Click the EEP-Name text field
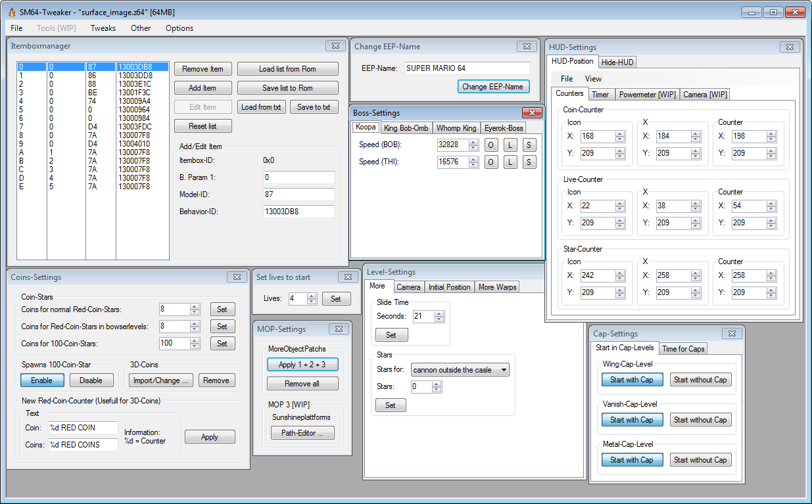 pyautogui.click(x=466, y=68)
